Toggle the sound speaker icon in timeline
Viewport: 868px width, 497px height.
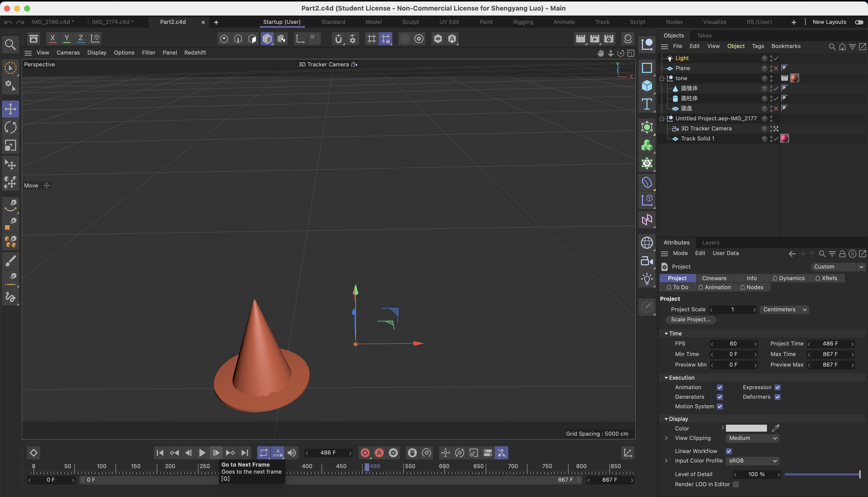pyautogui.click(x=292, y=453)
